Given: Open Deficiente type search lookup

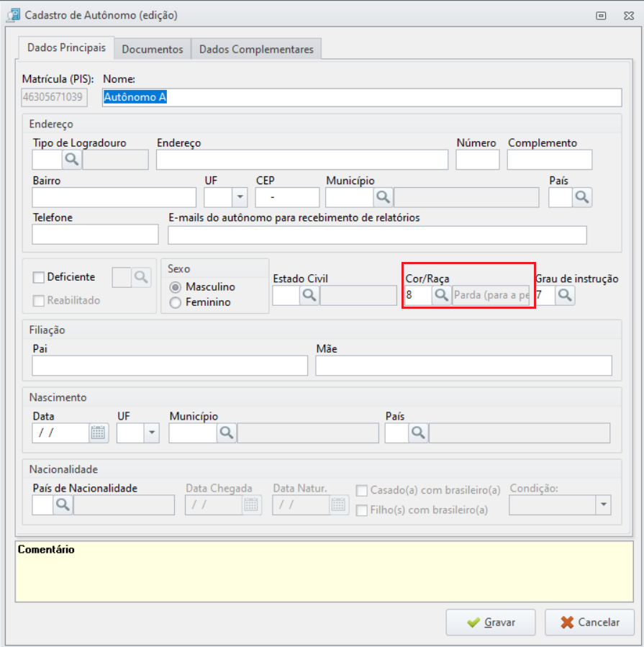Looking at the screenshot, I should (141, 277).
